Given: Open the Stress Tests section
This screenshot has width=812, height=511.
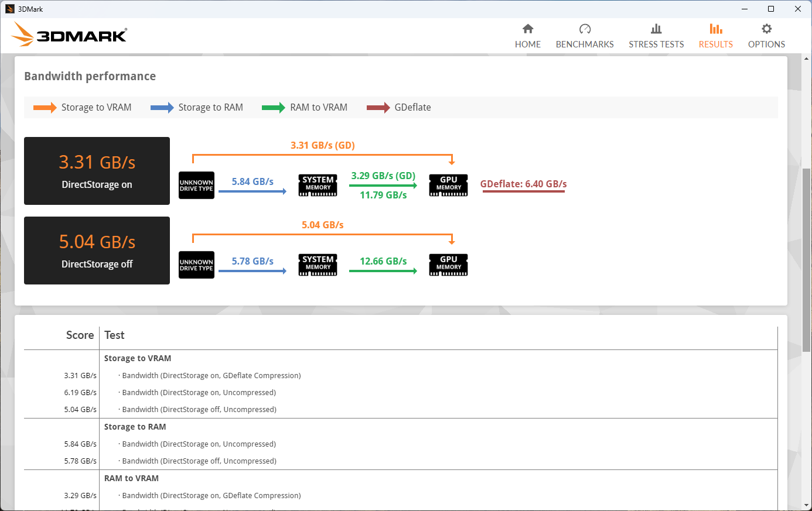Looking at the screenshot, I should 656,36.
